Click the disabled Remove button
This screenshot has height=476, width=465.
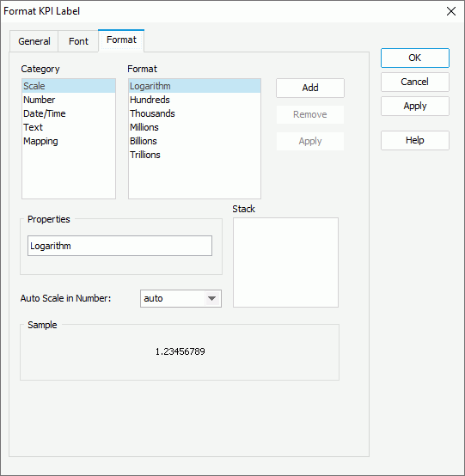[x=310, y=114]
